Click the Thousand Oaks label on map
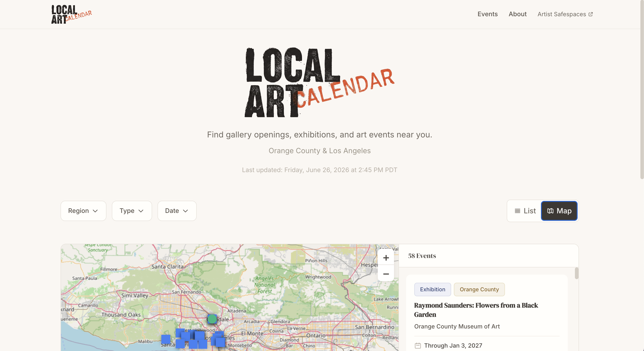 point(121,315)
